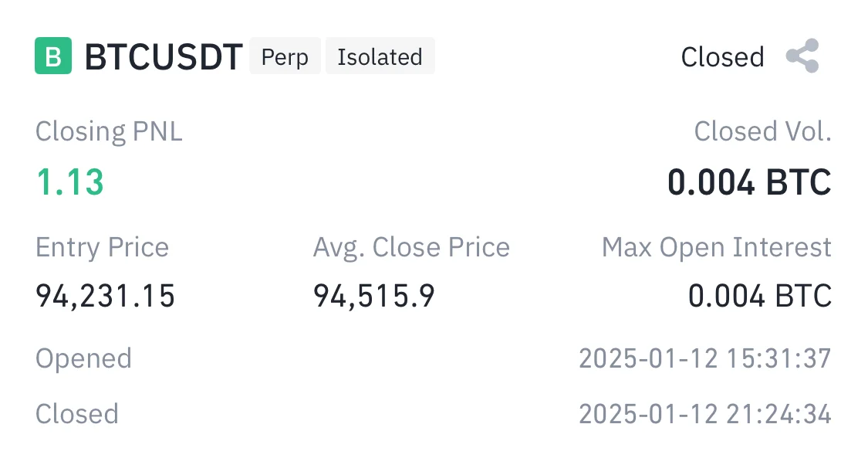The width and height of the screenshot is (868, 458).
Task: Click the green B buy-side badge
Action: pos(53,56)
